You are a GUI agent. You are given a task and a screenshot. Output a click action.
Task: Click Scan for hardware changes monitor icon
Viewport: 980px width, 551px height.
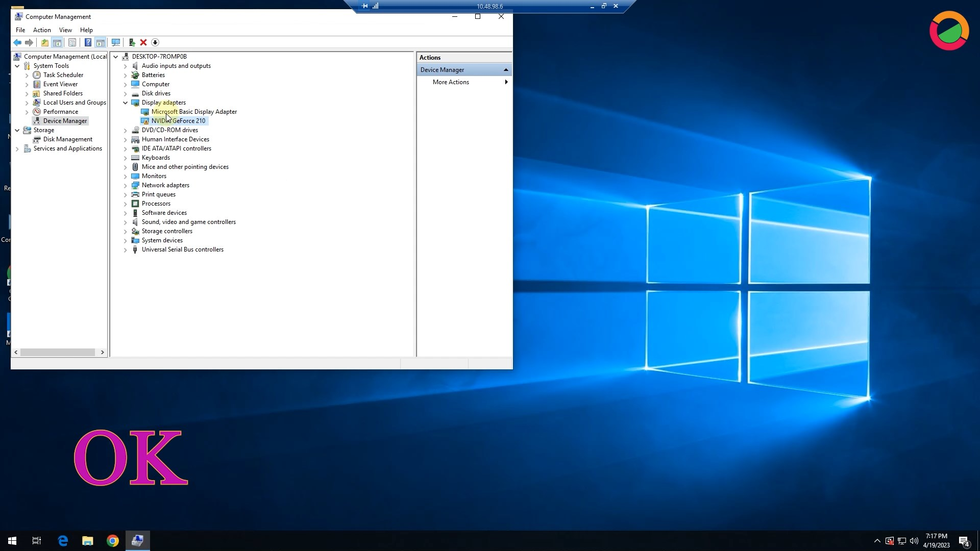coord(116,42)
